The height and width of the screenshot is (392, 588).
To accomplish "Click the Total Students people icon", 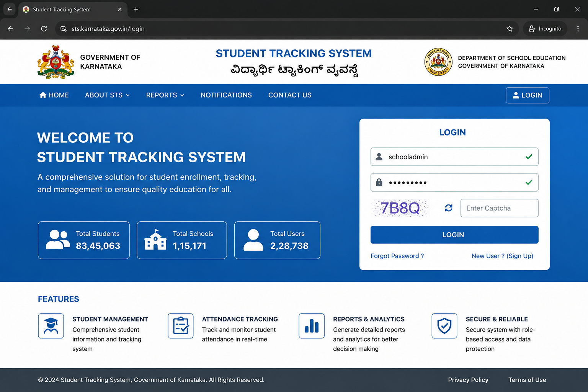I will 58,240.
